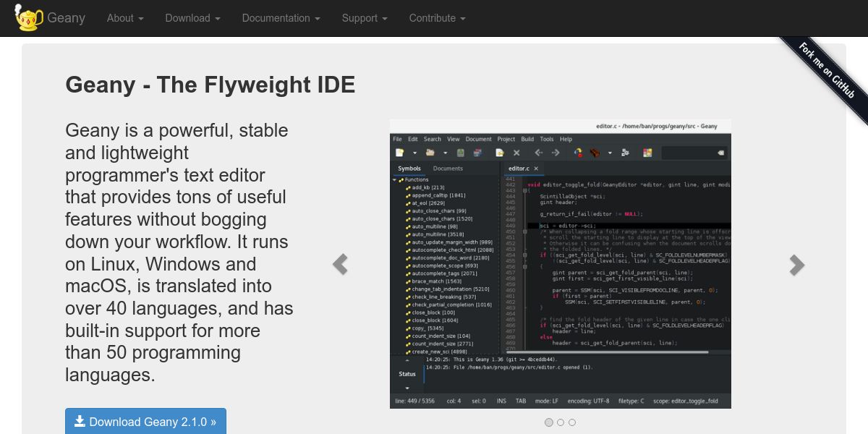Viewport: 868px width, 434px height.
Task: Click Help menu in the Geany screenshot
Action: 566,139
